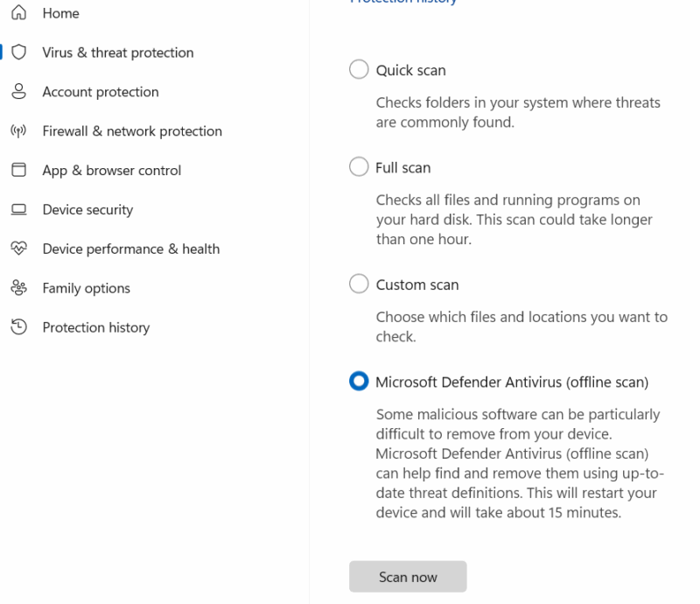Screen dimensions: 700x604
Task: Click the Home house icon
Action: (18, 13)
